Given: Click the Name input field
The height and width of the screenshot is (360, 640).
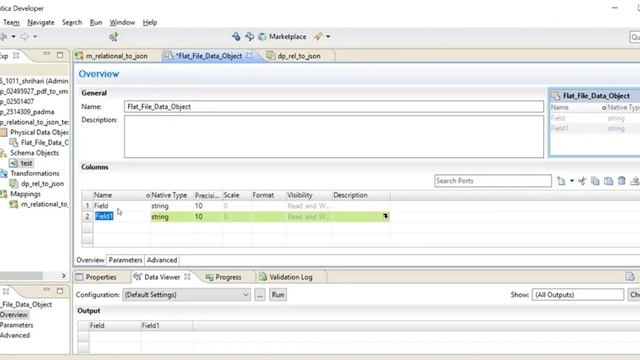Looking at the screenshot, I should [x=333, y=107].
